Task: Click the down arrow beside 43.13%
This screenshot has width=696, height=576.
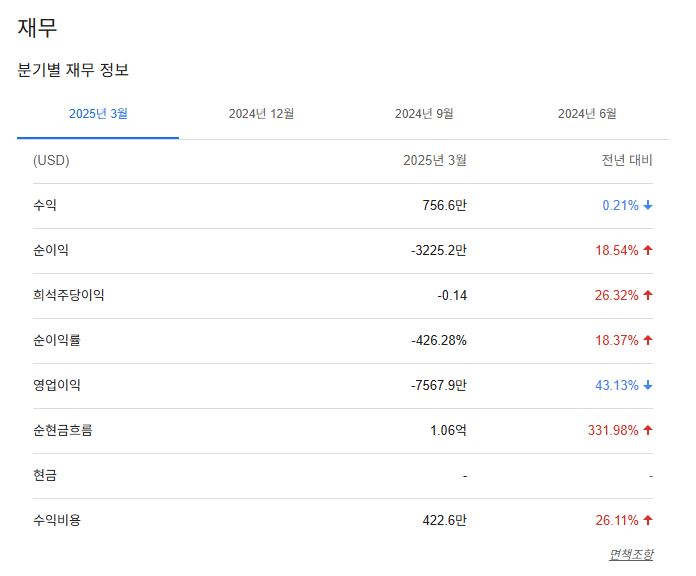Action: point(648,385)
